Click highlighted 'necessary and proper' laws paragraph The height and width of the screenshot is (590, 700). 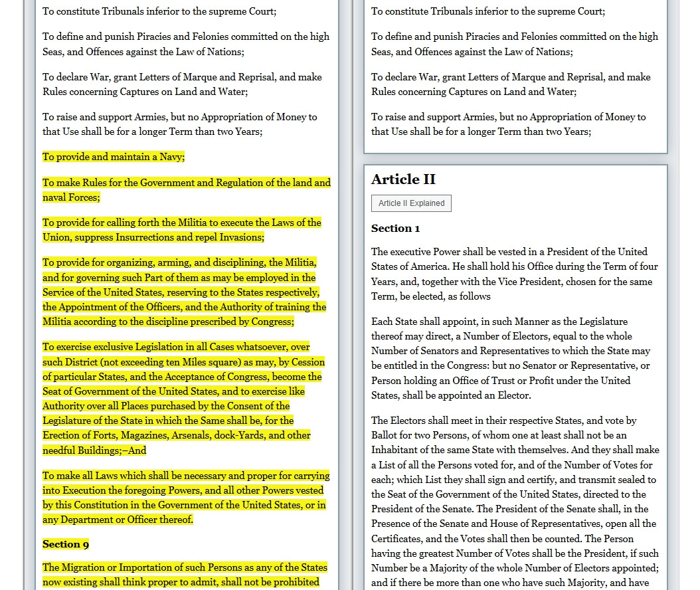[186, 497]
